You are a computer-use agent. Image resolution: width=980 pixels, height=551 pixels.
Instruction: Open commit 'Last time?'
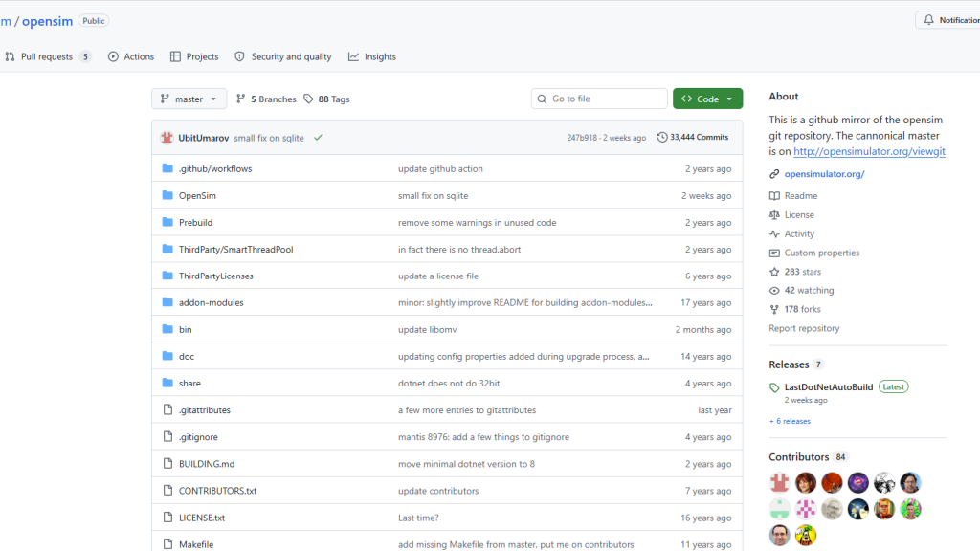(418, 518)
